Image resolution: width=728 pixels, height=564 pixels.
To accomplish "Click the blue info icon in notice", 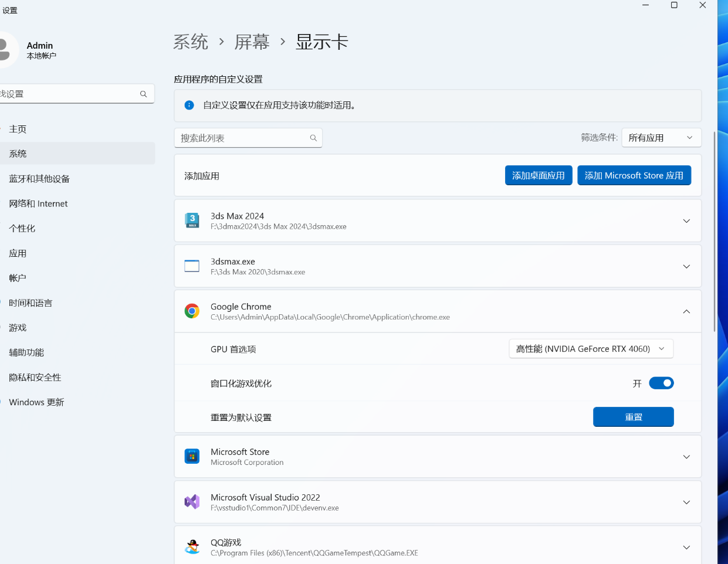I will click(189, 105).
